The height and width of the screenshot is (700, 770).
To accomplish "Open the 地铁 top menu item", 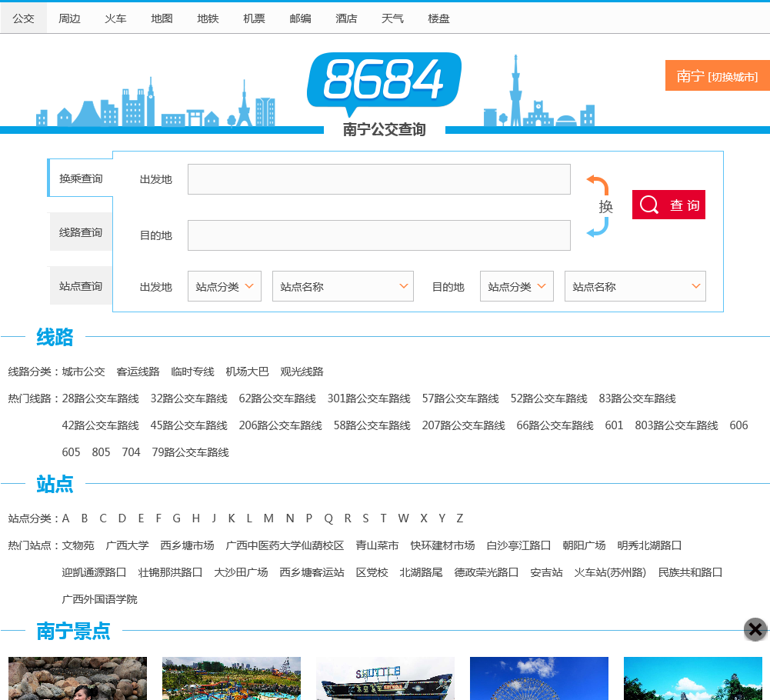I will pyautogui.click(x=208, y=18).
